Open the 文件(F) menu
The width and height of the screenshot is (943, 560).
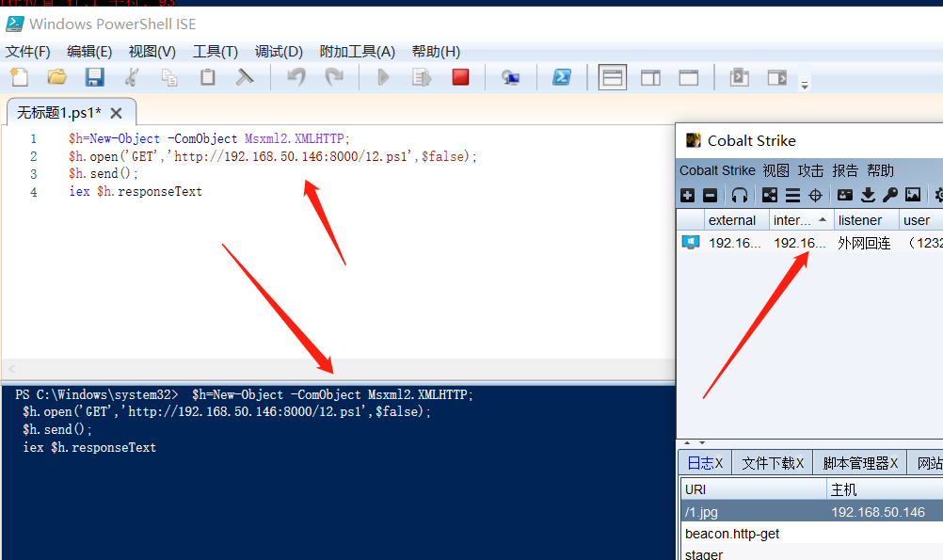[x=27, y=52]
